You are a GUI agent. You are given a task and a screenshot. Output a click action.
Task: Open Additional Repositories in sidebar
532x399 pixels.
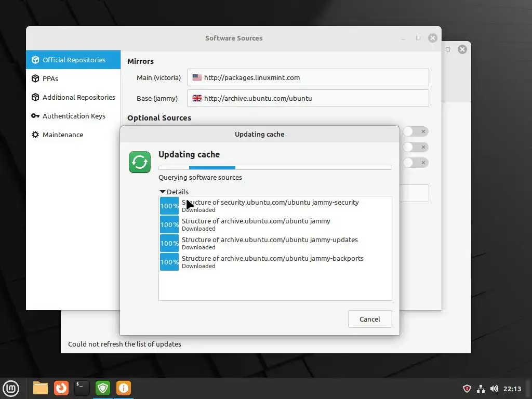click(x=73, y=97)
